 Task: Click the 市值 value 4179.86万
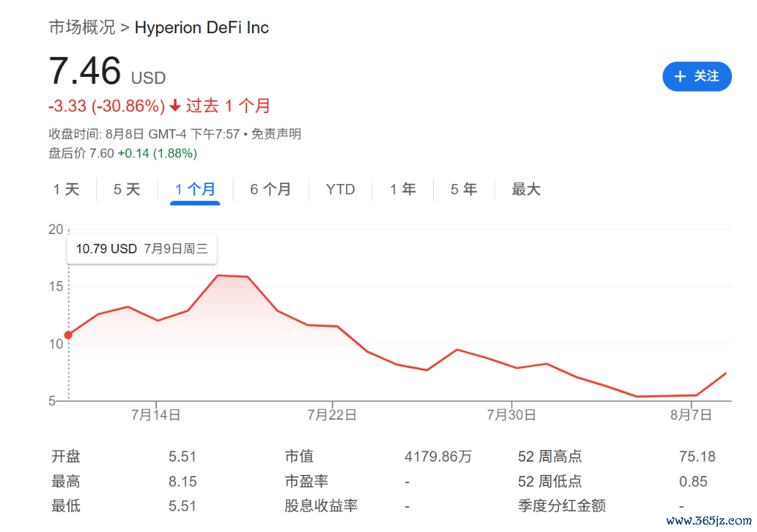(438, 457)
